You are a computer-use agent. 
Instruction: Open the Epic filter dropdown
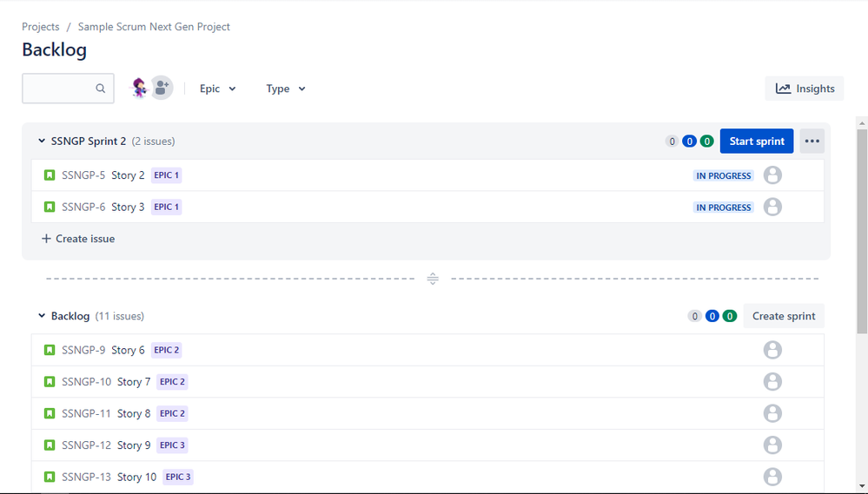tap(217, 89)
